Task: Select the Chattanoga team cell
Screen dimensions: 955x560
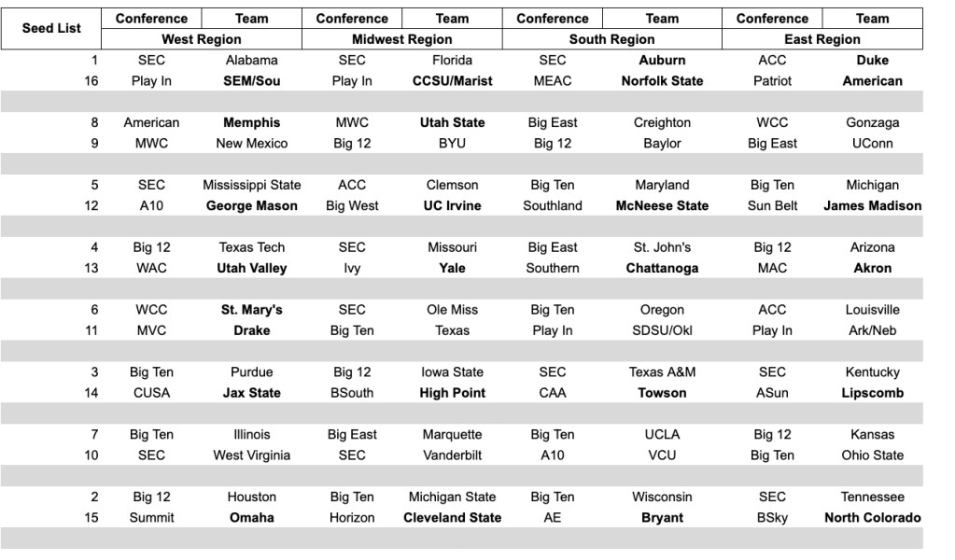Action: point(662,269)
